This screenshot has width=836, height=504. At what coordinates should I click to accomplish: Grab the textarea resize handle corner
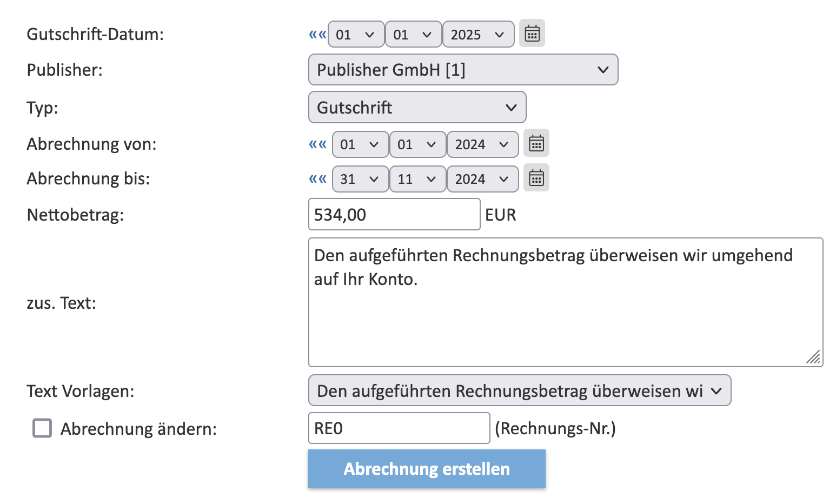pyautogui.click(x=813, y=357)
